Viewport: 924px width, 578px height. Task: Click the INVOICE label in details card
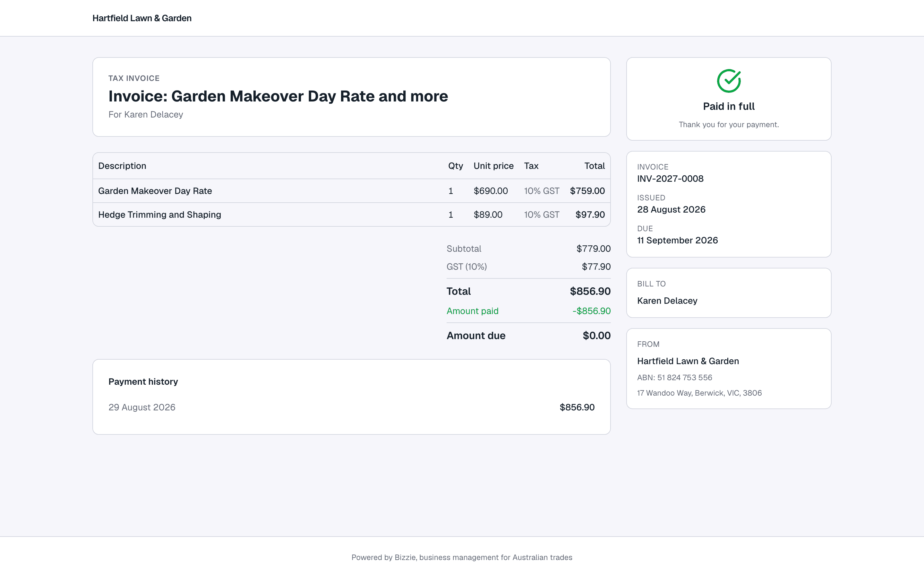click(653, 167)
